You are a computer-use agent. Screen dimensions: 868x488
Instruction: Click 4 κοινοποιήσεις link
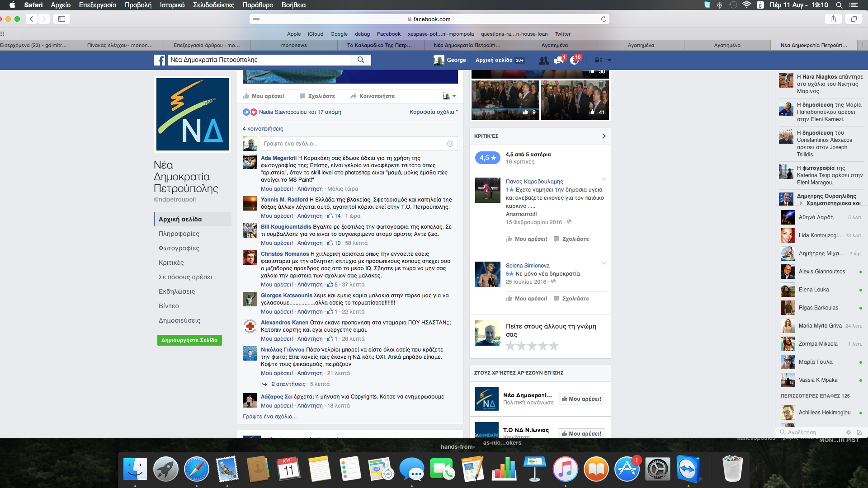click(263, 129)
